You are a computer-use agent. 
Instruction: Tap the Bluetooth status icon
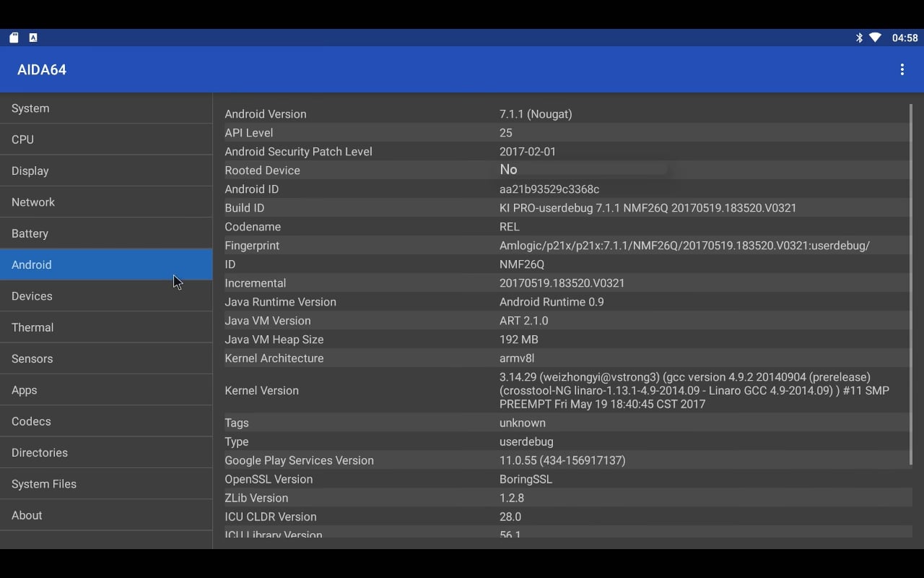[x=859, y=38]
